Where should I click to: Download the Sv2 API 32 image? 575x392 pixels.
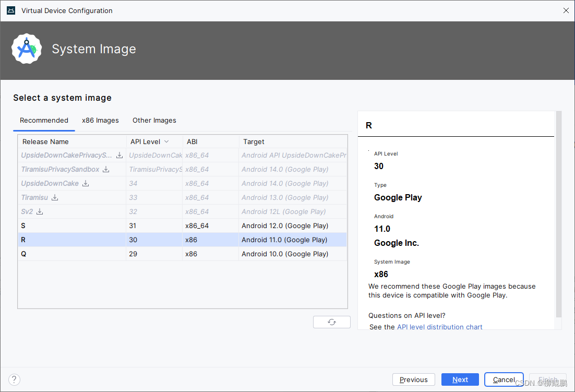(40, 211)
